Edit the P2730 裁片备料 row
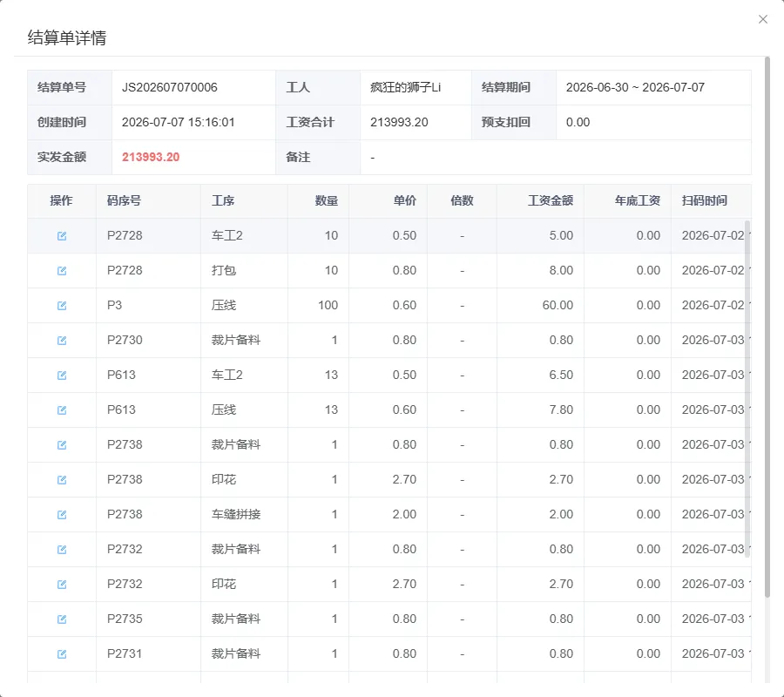 click(x=62, y=341)
